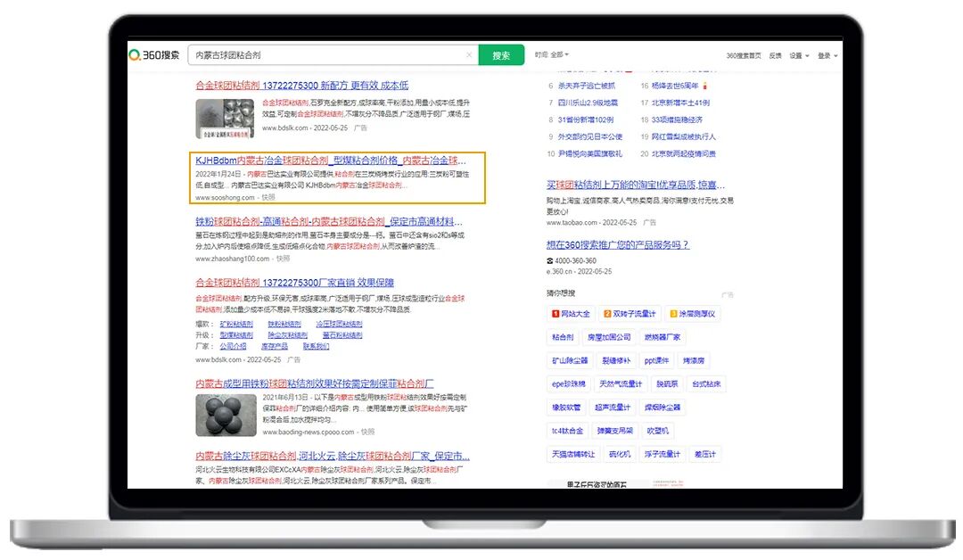Select 涂层测厚仪 suggestion tag
963x560 pixels.
pyautogui.click(x=692, y=314)
